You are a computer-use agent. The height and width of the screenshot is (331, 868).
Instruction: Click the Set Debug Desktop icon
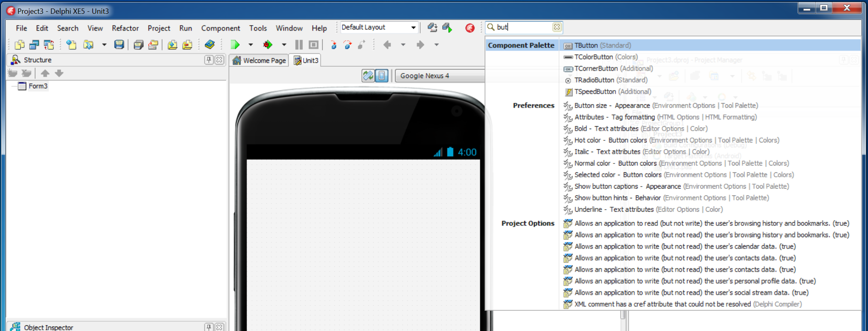click(x=447, y=28)
